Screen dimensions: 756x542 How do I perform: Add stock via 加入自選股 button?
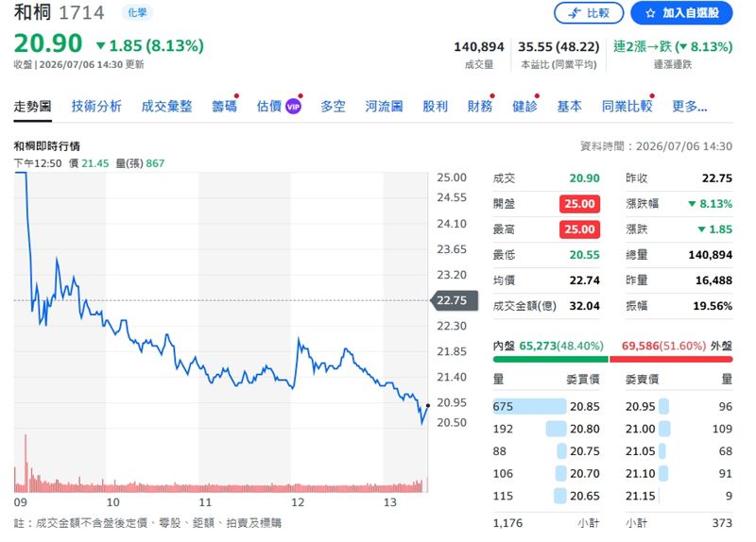(x=681, y=13)
